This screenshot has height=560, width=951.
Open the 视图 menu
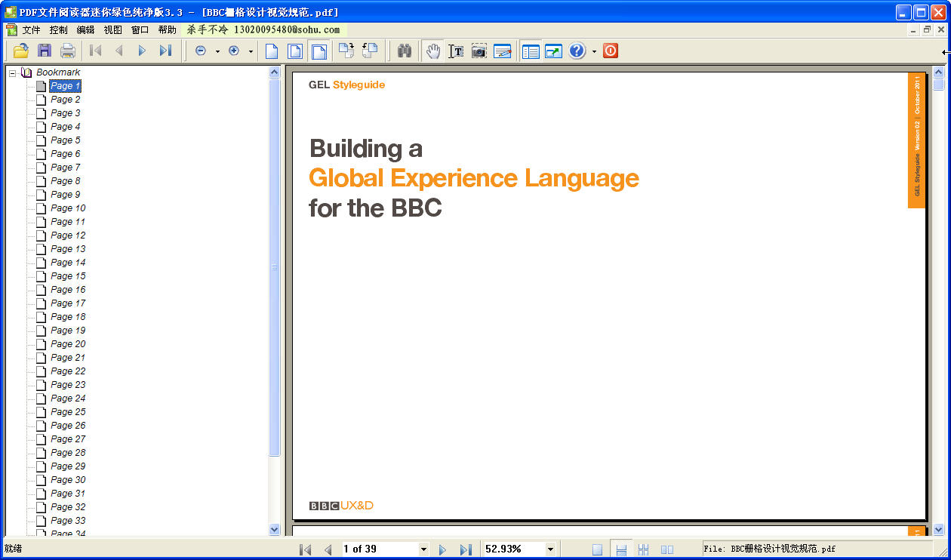112,30
